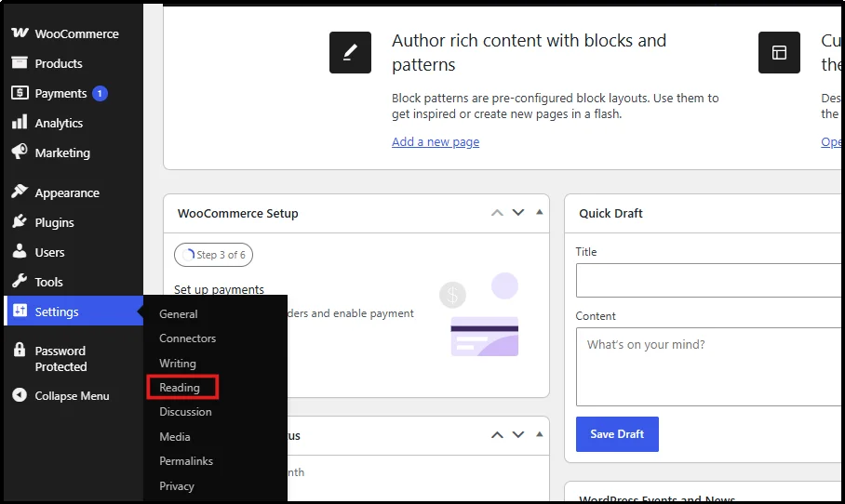Choose Writing in Settings submenu

(x=178, y=363)
